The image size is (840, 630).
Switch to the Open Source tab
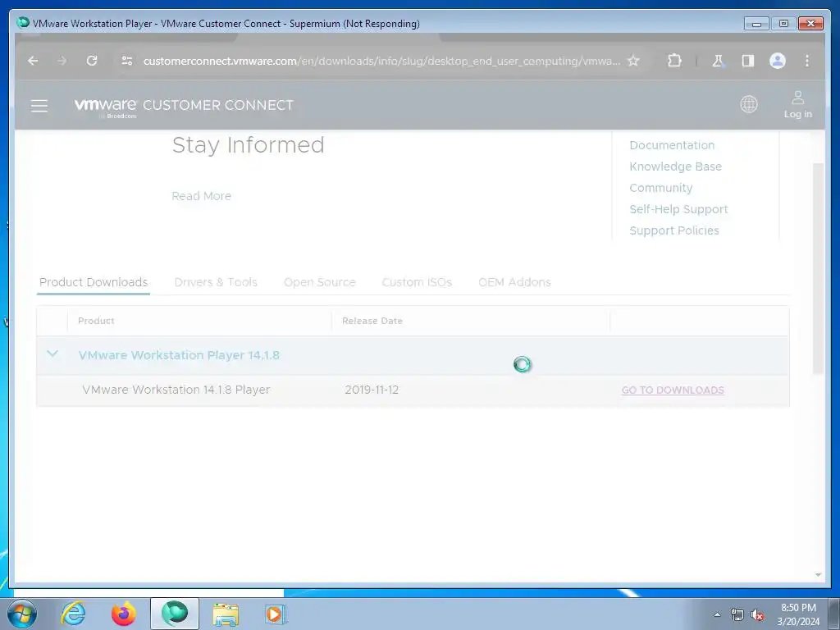[319, 282]
